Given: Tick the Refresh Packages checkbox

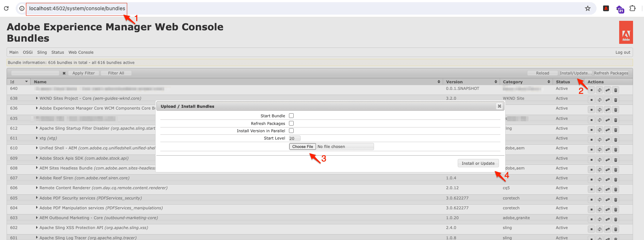Looking at the screenshot, I should pyautogui.click(x=291, y=123).
